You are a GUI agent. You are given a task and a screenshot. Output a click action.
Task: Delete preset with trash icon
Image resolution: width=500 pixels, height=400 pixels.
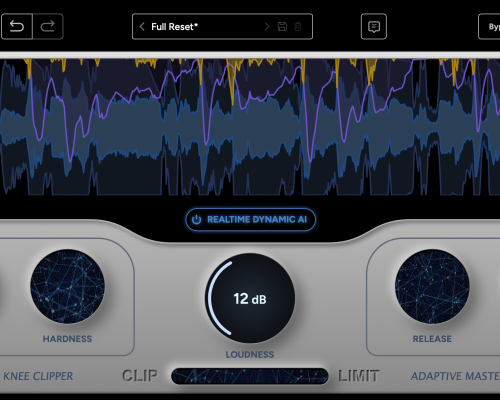(298, 26)
